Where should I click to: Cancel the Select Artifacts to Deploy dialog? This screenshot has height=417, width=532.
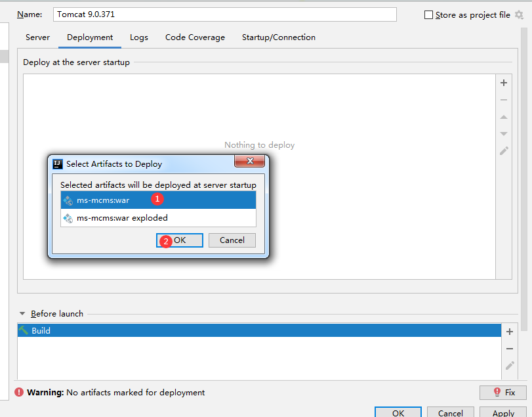pos(232,240)
